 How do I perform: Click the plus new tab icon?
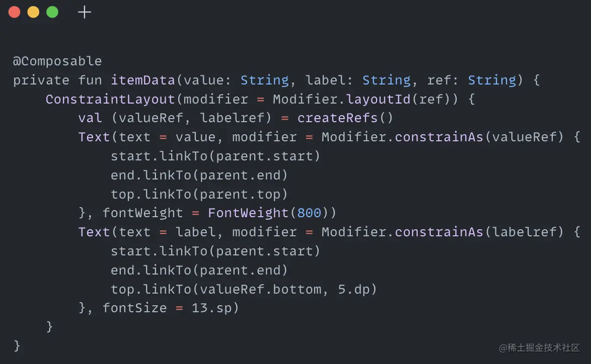tap(85, 13)
